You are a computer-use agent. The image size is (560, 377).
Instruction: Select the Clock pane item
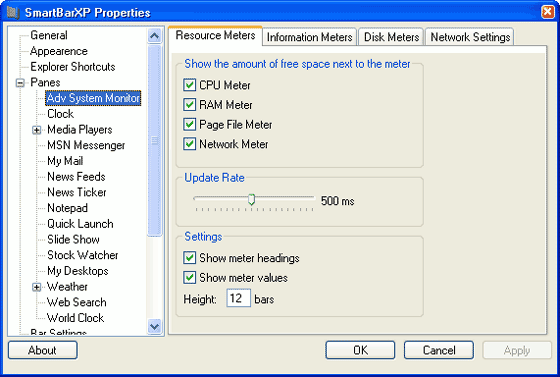click(x=60, y=114)
